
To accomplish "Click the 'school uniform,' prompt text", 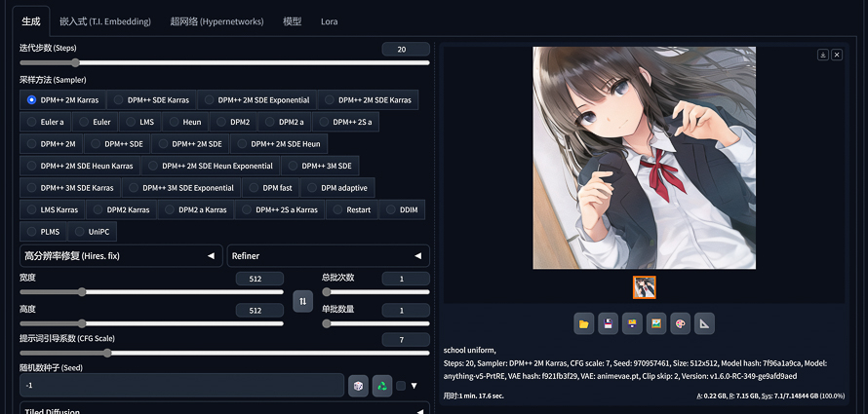I will click(469, 351).
